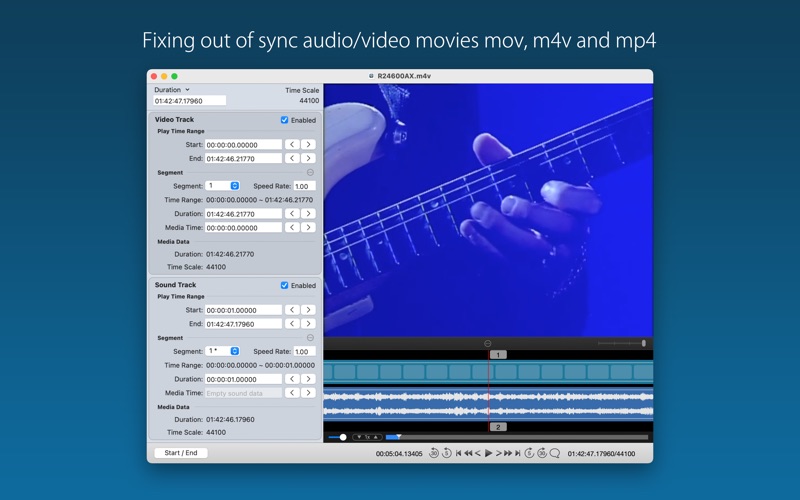Decrement Sound Track segment Duration

pos(292,379)
